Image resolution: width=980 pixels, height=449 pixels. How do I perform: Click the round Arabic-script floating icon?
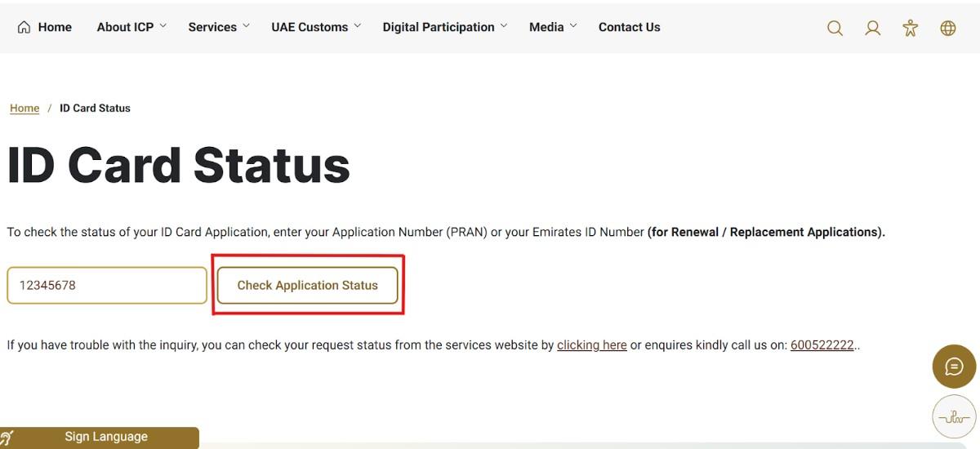[x=954, y=417]
